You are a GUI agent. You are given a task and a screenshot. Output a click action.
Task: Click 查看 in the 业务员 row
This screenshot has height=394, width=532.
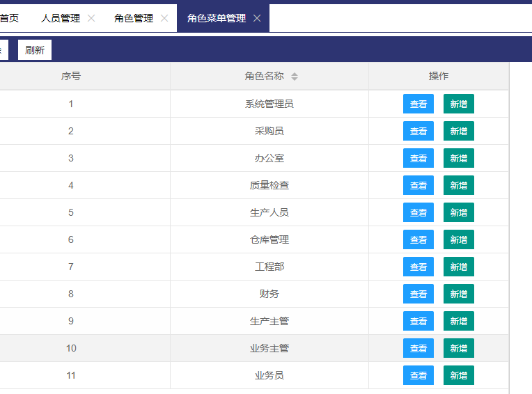click(418, 375)
